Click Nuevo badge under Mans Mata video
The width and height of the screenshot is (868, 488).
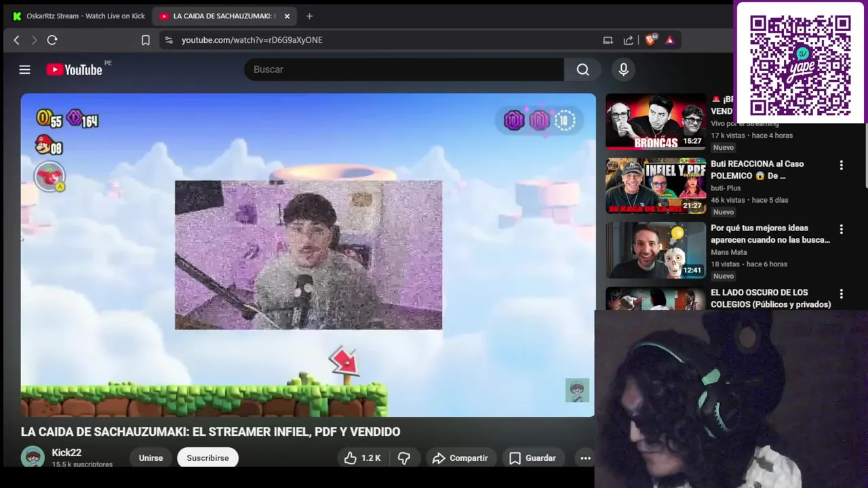[724, 276]
